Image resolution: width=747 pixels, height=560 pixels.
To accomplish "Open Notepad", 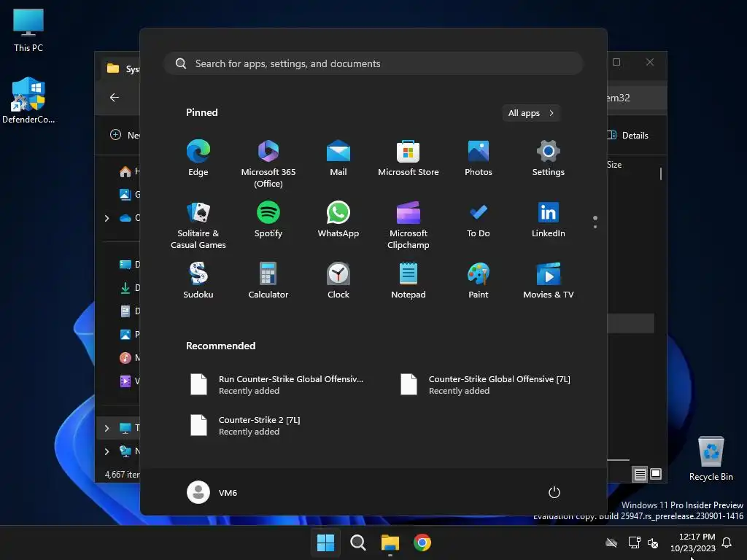I will coord(409,281).
